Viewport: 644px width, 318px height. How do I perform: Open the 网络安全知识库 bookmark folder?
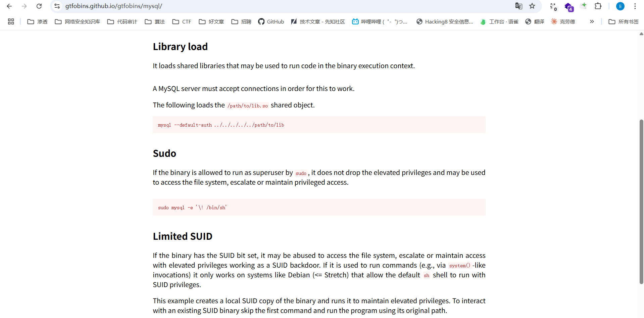[78, 21]
